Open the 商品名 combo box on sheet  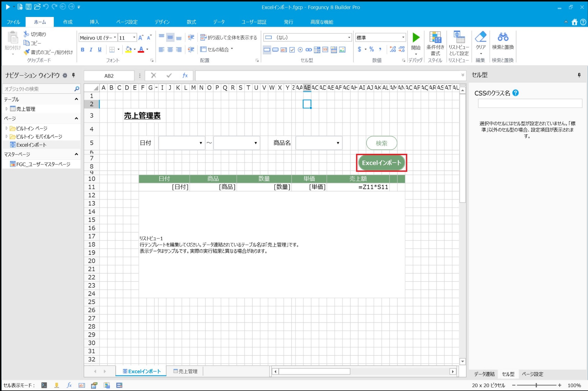pyautogui.click(x=319, y=143)
